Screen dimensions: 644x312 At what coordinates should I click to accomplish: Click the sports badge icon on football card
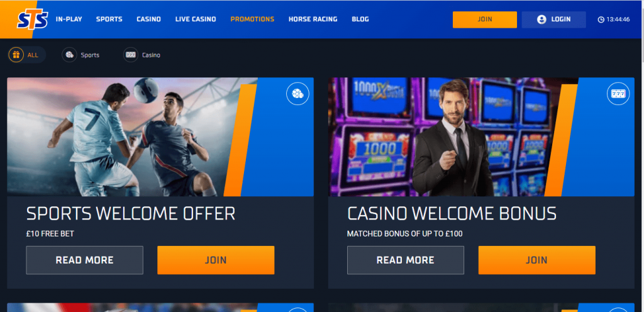[x=297, y=94]
